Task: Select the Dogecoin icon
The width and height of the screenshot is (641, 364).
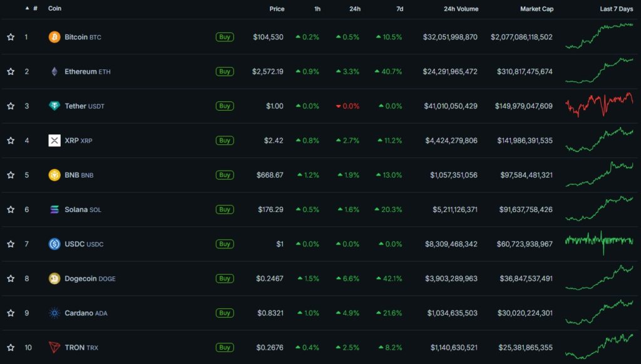Action: pyautogui.click(x=55, y=278)
